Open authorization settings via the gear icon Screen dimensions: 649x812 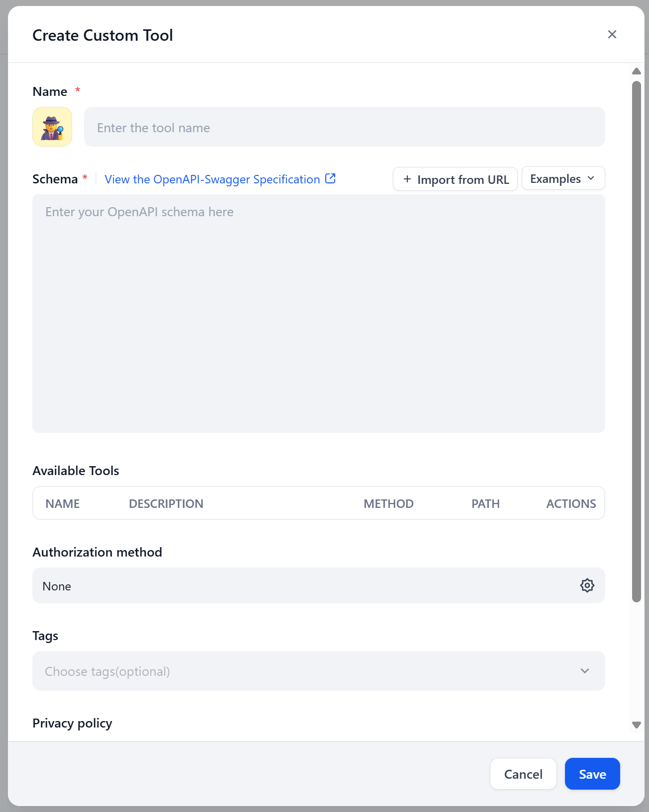[587, 585]
